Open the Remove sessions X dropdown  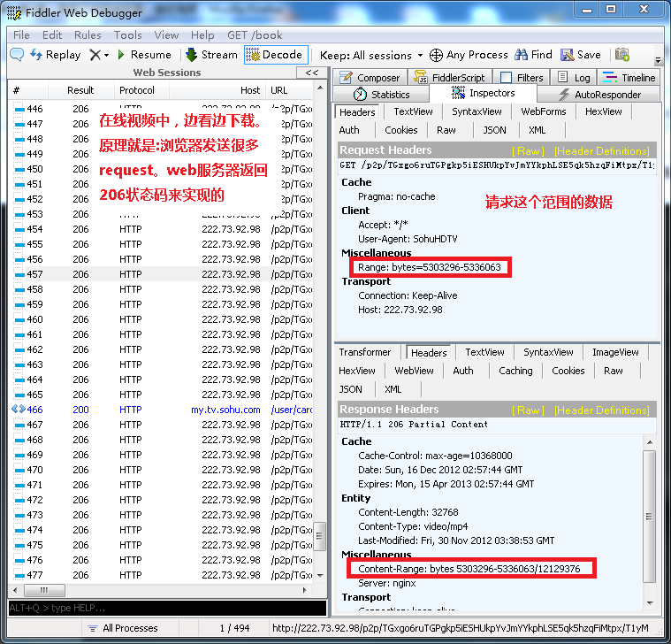pyautogui.click(x=99, y=55)
